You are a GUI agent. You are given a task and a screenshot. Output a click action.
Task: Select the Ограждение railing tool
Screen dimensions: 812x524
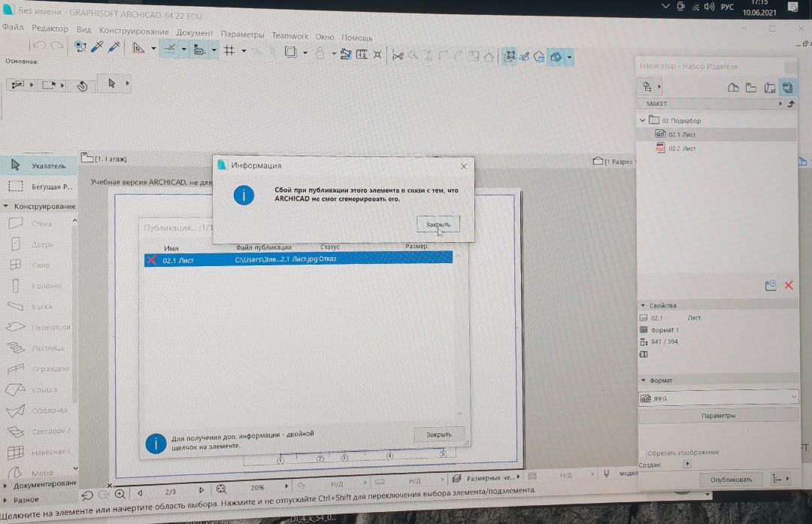point(39,368)
